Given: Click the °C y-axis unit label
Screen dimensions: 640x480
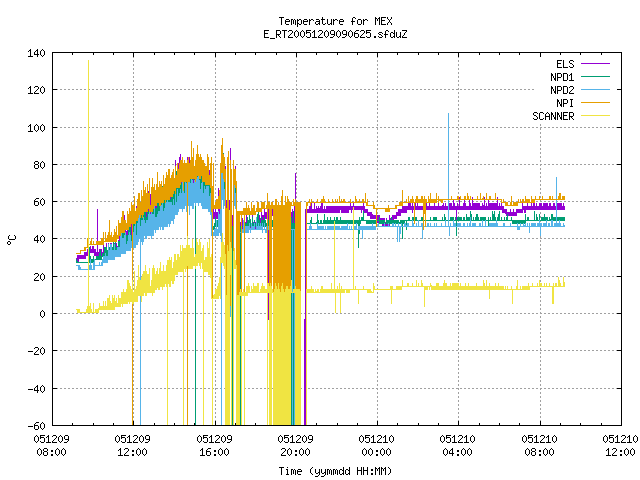Looking at the screenshot, I should coord(12,240).
